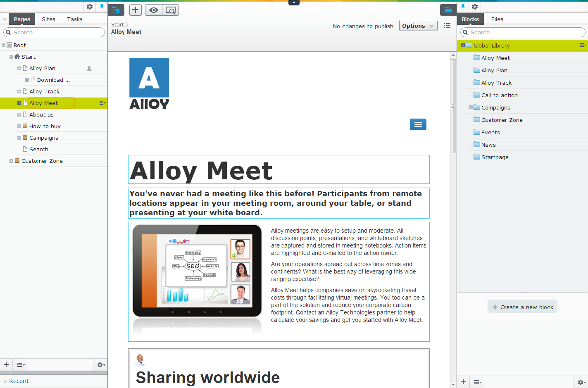
Task: Open blocks list options menu
Action: tap(478, 383)
